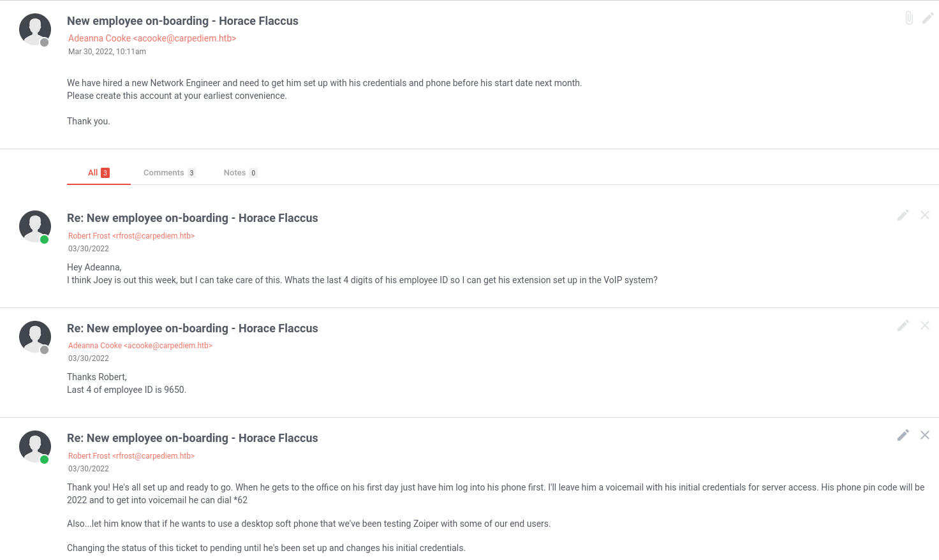The height and width of the screenshot is (560, 939).
Task: Edit Robert Frost's last reply about voicemail
Action: point(903,436)
